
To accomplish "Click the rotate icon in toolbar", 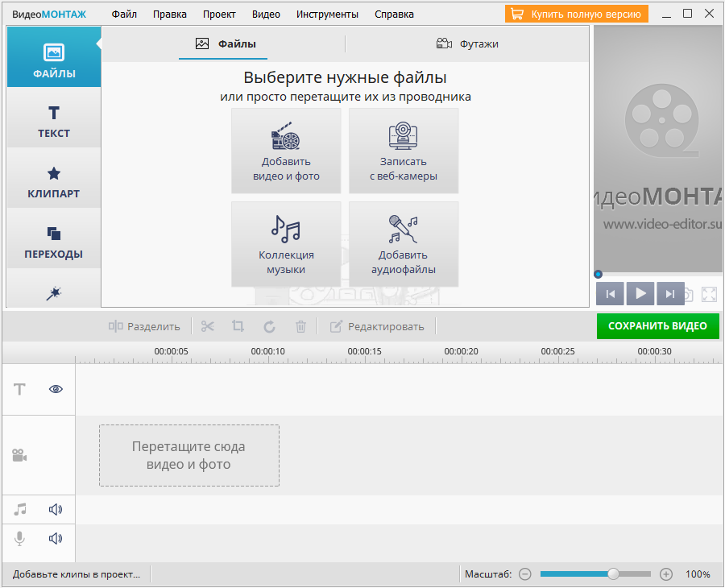I will pyautogui.click(x=270, y=327).
